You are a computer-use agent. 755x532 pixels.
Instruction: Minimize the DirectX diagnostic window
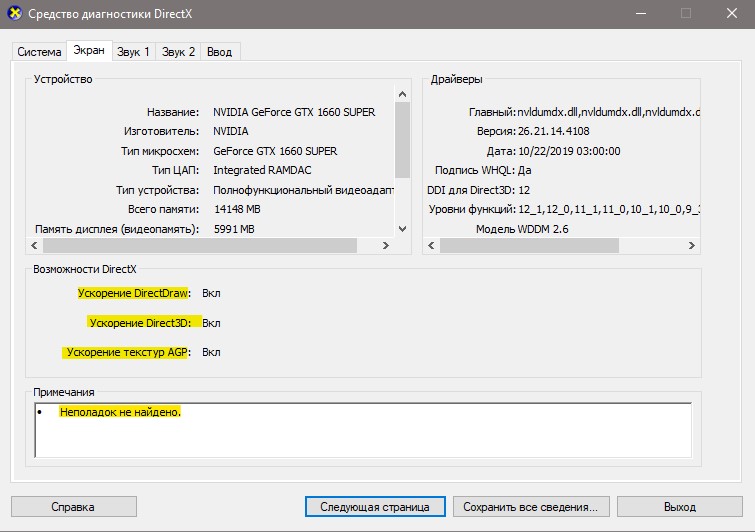pyautogui.click(x=641, y=13)
